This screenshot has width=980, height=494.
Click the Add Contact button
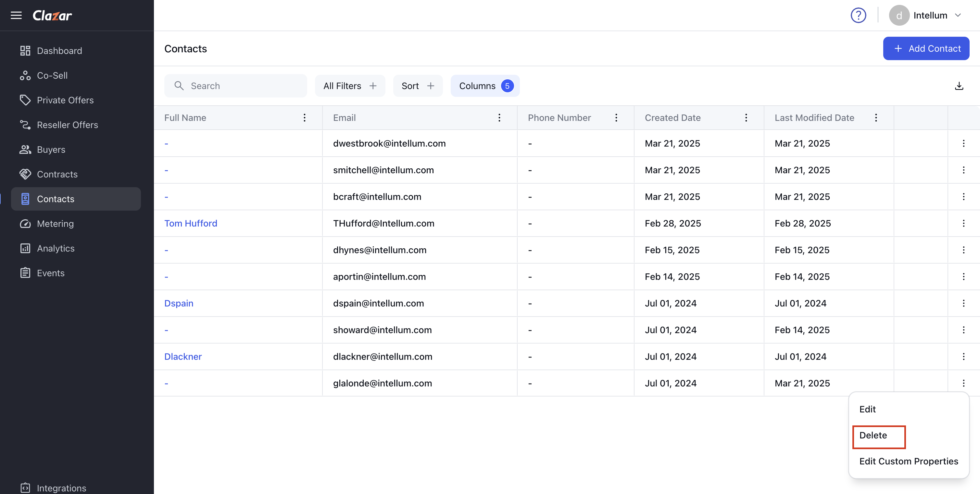click(x=926, y=48)
